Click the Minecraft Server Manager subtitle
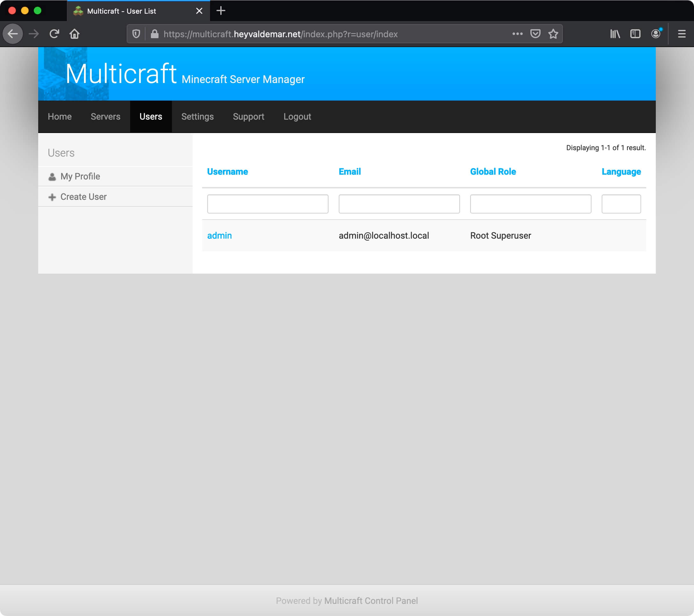This screenshot has height=616, width=694. [x=243, y=79]
